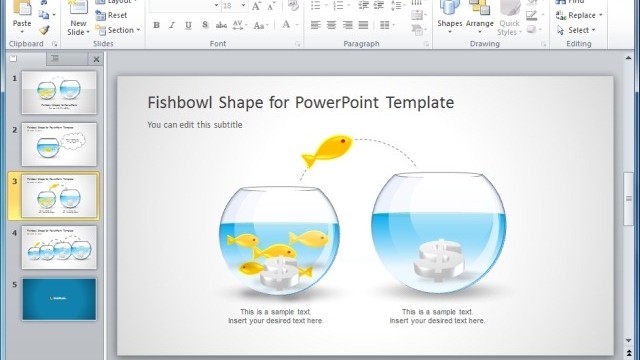Expand the Section dropdown
This screenshot has width=640, height=360.
pyautogui.click(x=138, y=30)
